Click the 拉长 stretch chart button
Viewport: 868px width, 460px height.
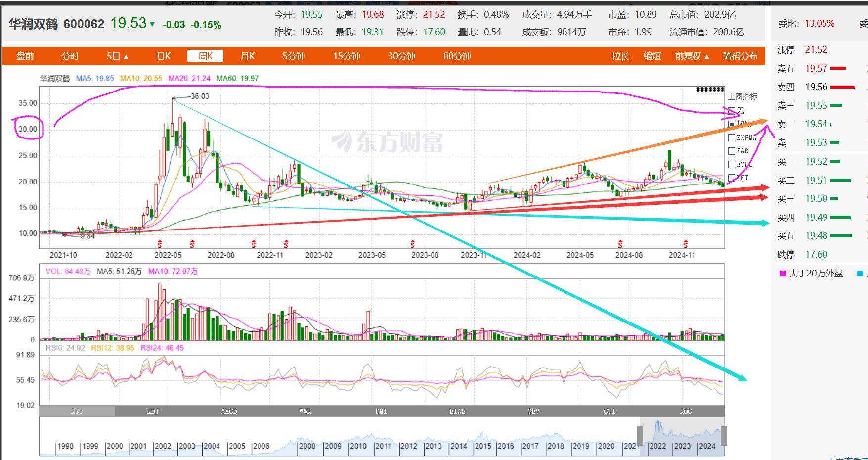(x=620, y=56)
